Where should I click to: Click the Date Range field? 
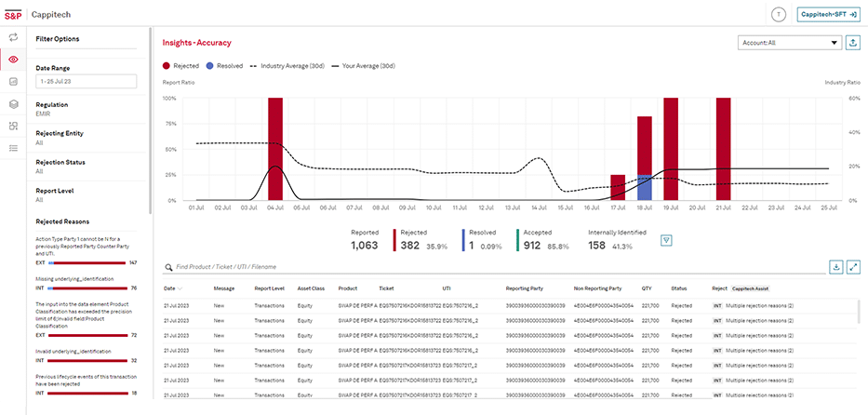tap(86, 81)
